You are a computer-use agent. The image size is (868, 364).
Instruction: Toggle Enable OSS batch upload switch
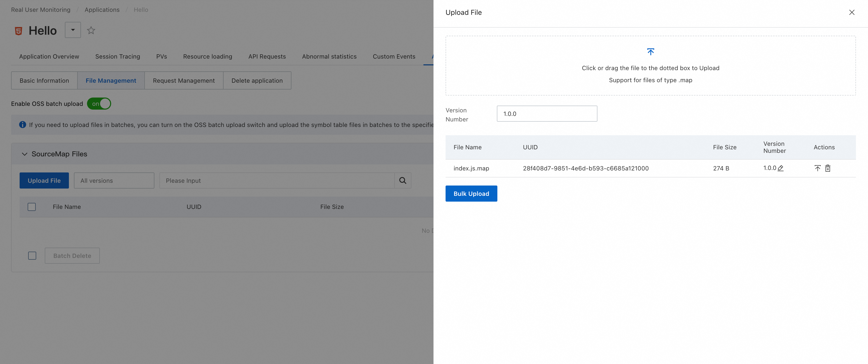[99, 104]
